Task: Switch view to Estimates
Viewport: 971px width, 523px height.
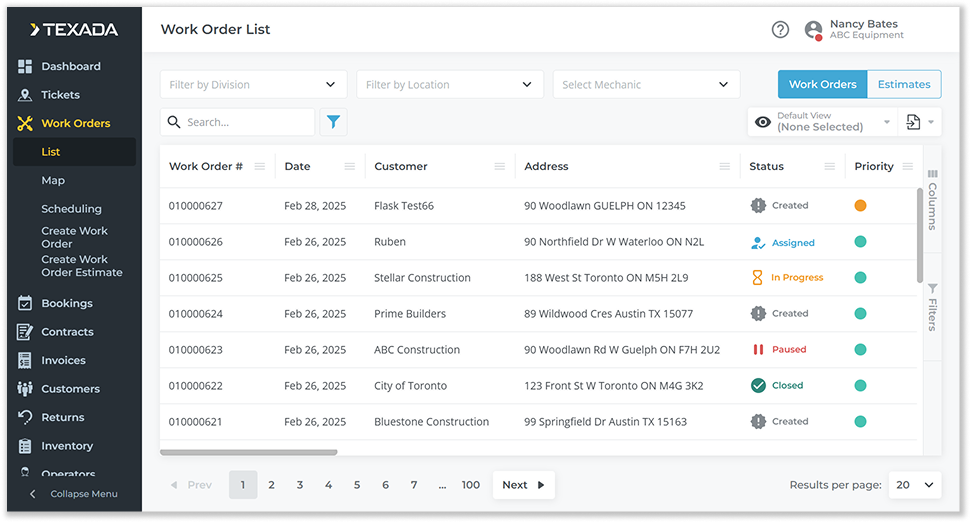Action: tap(903, 85)
